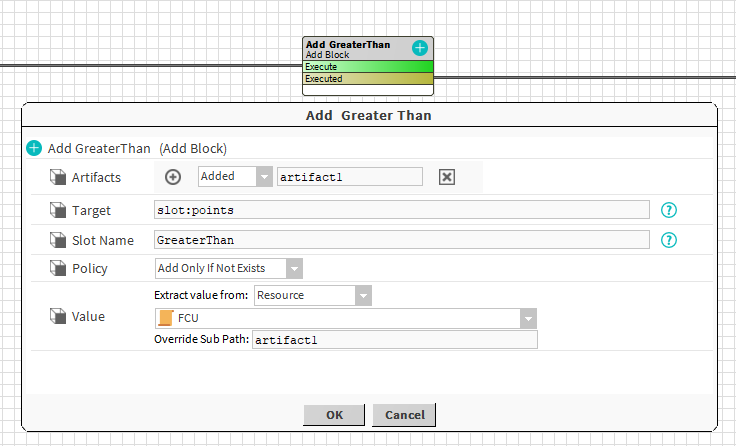Click the Target field containing slot:points
Viewport: 736px width, 446px height.
[400, 210]
